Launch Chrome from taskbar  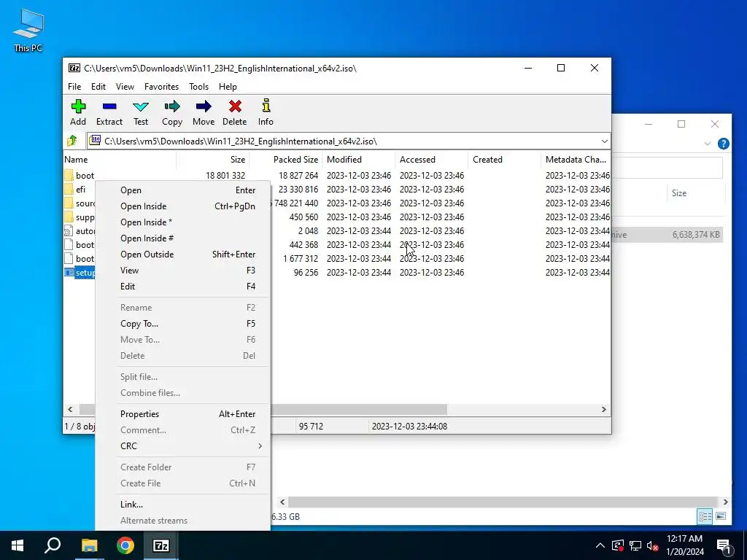click(125, 545)
